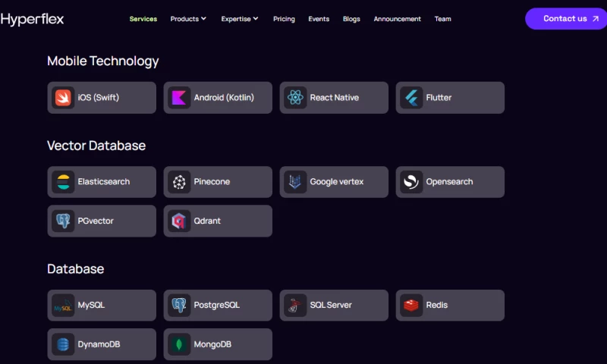607x364 pixels.
Task: Navigate to Events
Action: coord(319,19)
